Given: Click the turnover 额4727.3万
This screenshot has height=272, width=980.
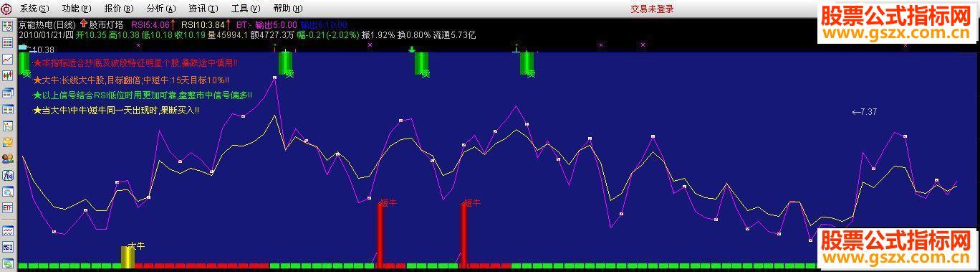Looking at the screenshot, I should (272, 34).
